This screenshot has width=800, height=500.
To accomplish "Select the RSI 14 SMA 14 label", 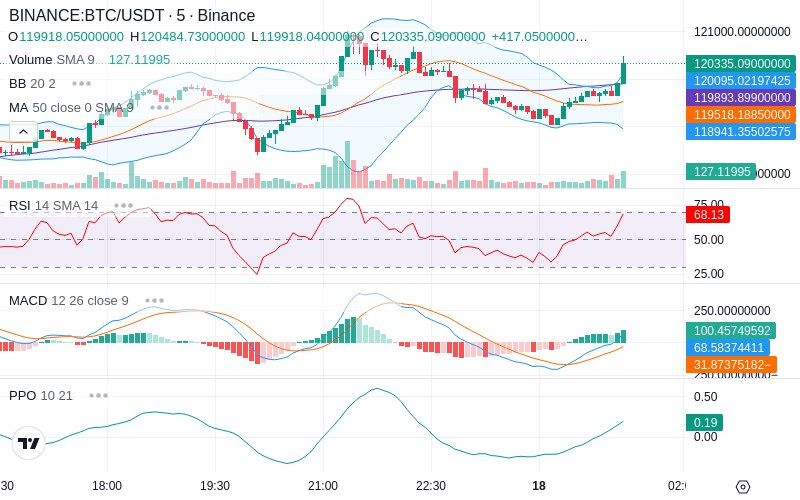I will pos(54,206).
